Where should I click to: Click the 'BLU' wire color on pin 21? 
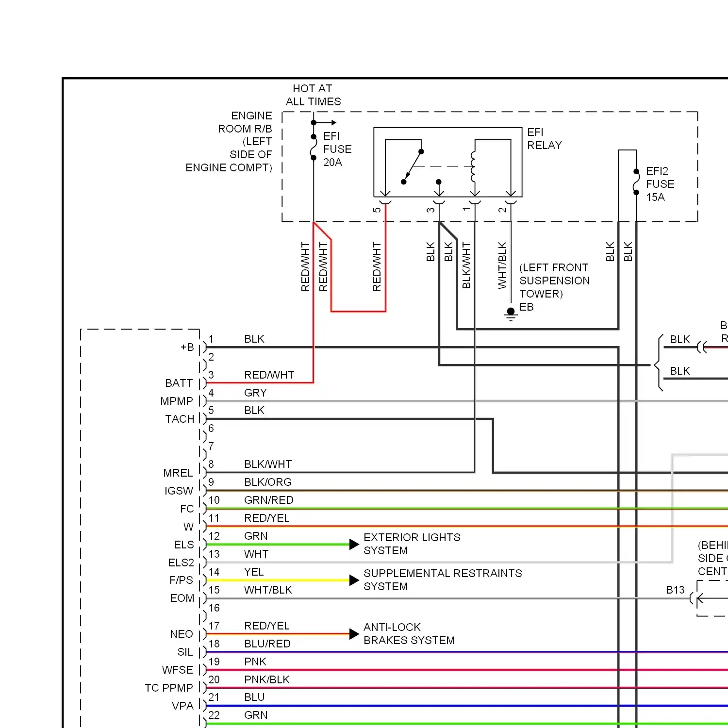tap(254, 697)
